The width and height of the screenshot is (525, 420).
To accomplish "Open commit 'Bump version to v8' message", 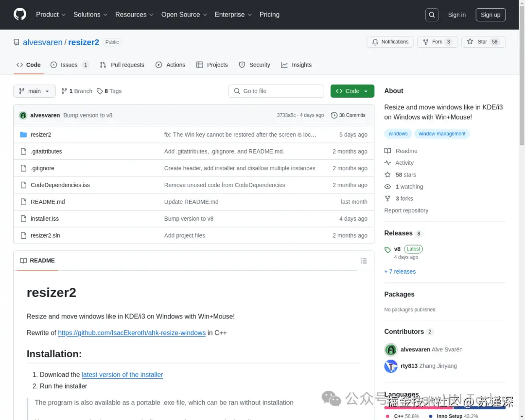I will coord(87,115).
